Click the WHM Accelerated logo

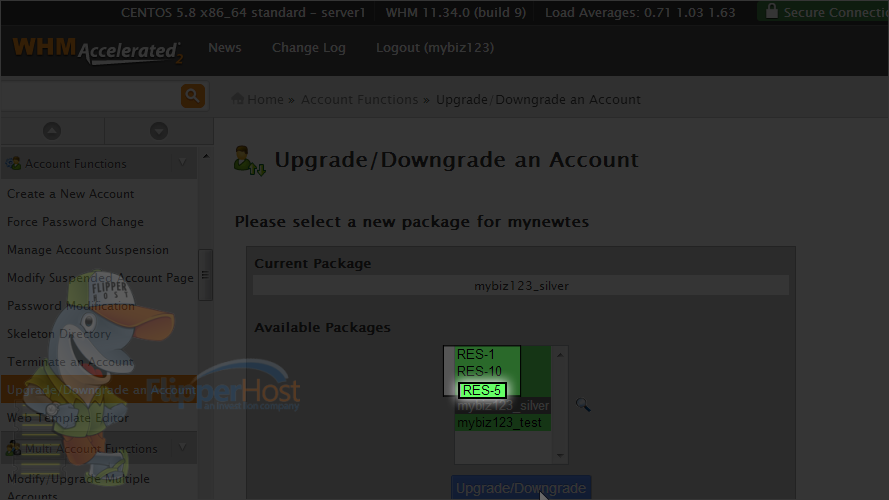[98, 51]
